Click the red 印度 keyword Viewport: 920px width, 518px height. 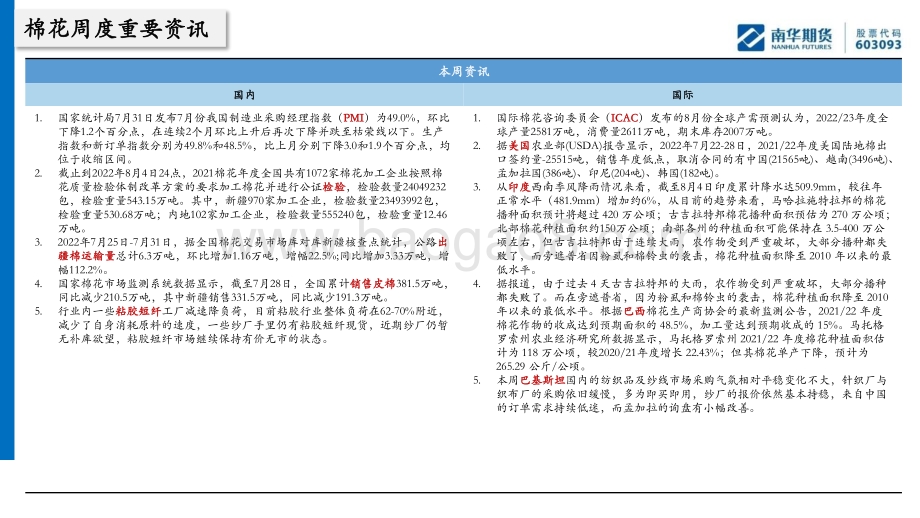pos(519,187)
